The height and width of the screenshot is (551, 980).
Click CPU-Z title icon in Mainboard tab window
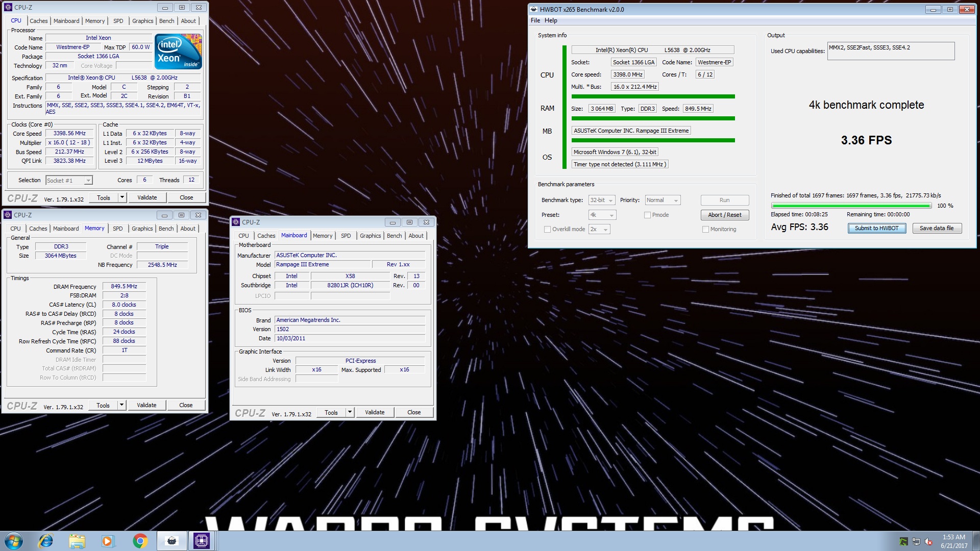[x=236, y=222]
